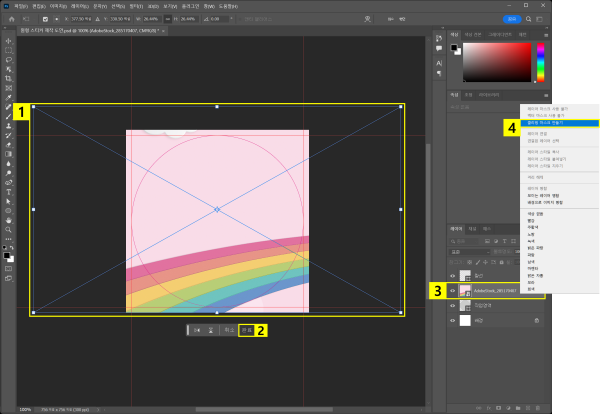Viewport: 600px width, 414px height.
Task: Click the search icon in top right
Action: coord(530,18)
